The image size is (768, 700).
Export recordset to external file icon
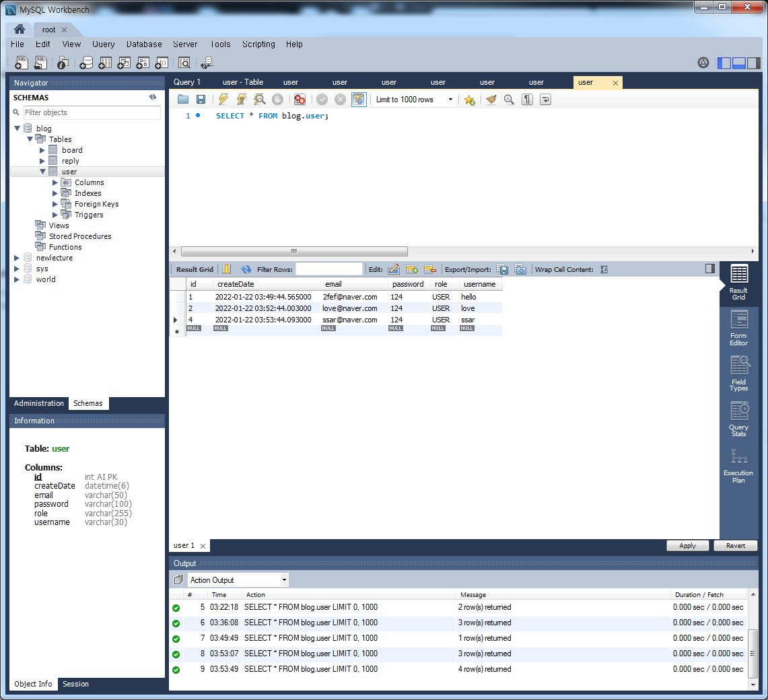(502, 269)
